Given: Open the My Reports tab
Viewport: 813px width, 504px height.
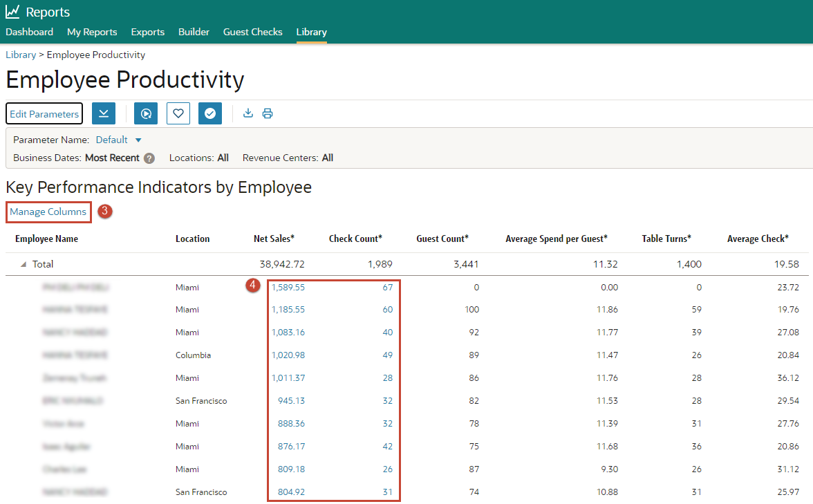Looking at the screenshot, I should 92,32.
